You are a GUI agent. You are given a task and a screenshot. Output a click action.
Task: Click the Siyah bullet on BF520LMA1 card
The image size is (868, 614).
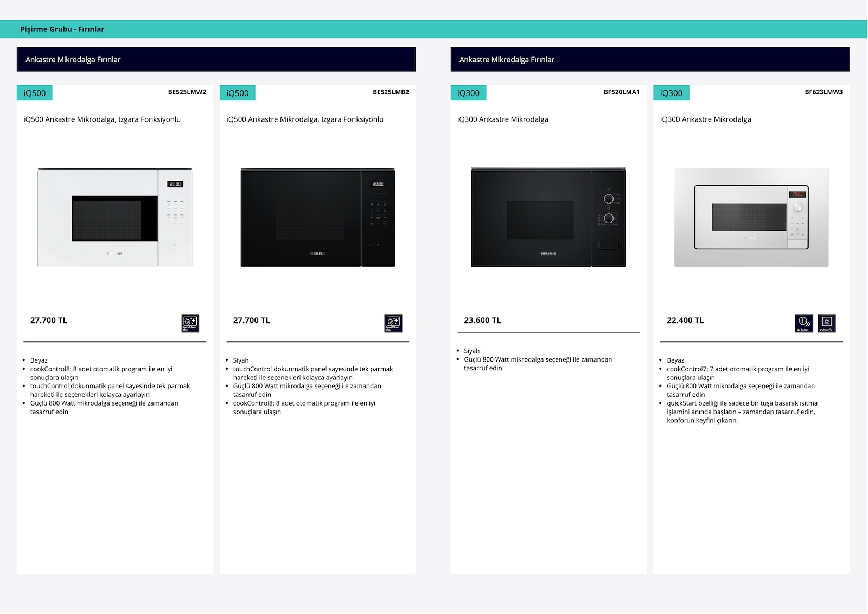pyautogui.click(x=471, y=351)
